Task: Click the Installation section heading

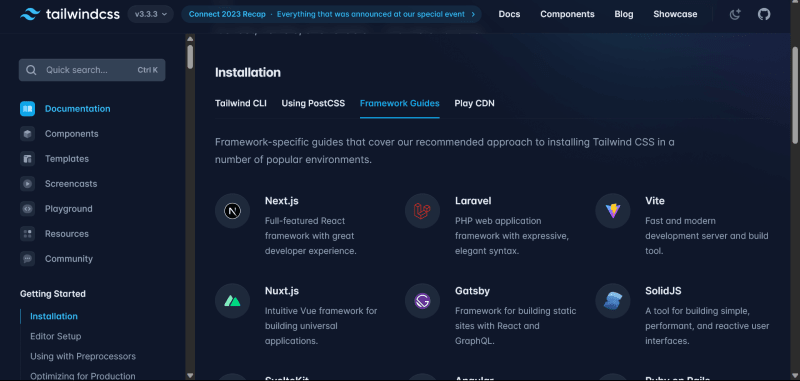Action: tap(248, 72)
